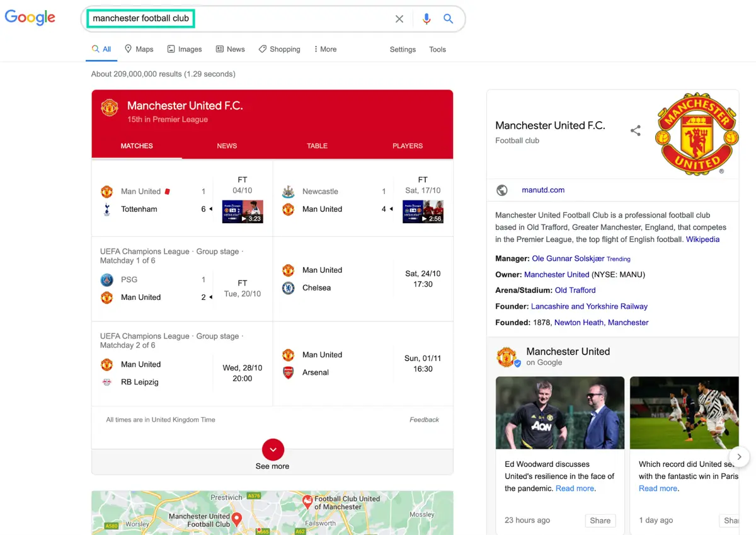Click the Manchester United on Google avatar
This screenshot has height=535, width=756.
pyautogui.click(x=507, y=357)
